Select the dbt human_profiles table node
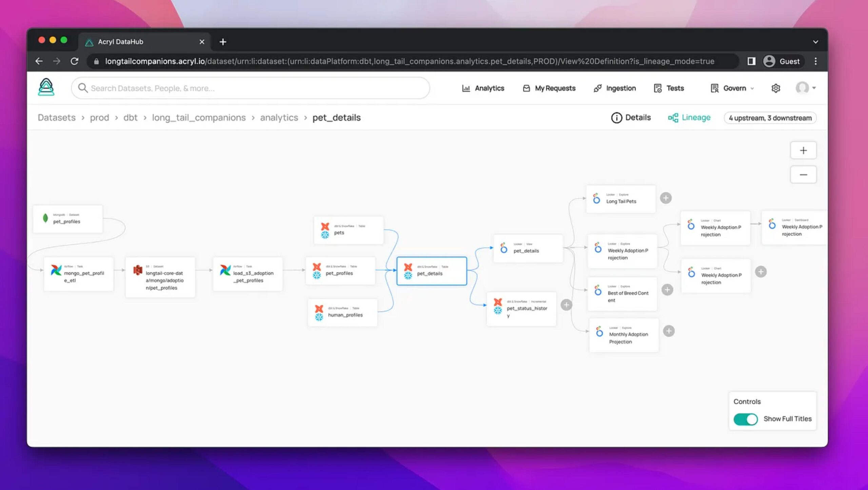This screenshot has width=868, height=490. coord(342,313)
